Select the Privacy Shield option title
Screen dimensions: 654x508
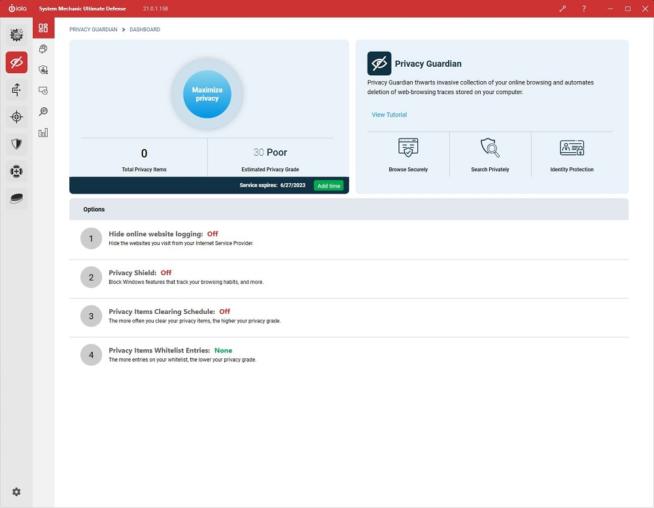click(x=132, y=273)
